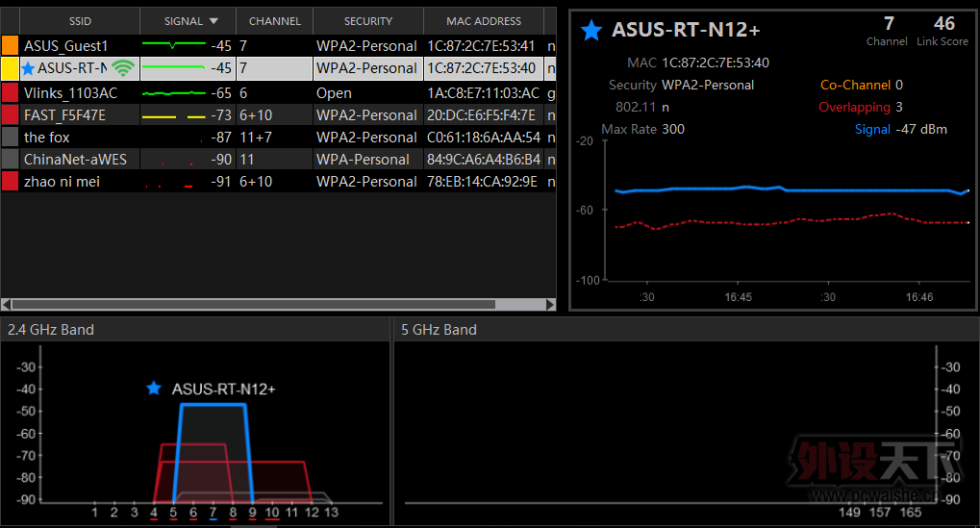Click the blue star next to the ASUS-RT-N12+ heading

pyautogui.click(x=591, y=30)
